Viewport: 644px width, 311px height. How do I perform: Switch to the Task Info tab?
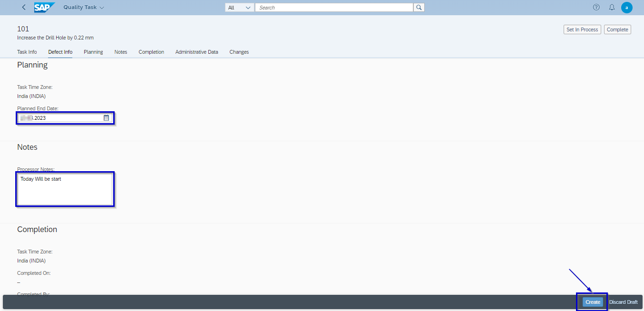[27, 52]
